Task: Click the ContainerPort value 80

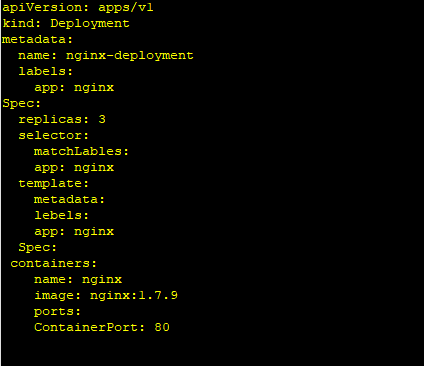Action: [x=162, y=327]
